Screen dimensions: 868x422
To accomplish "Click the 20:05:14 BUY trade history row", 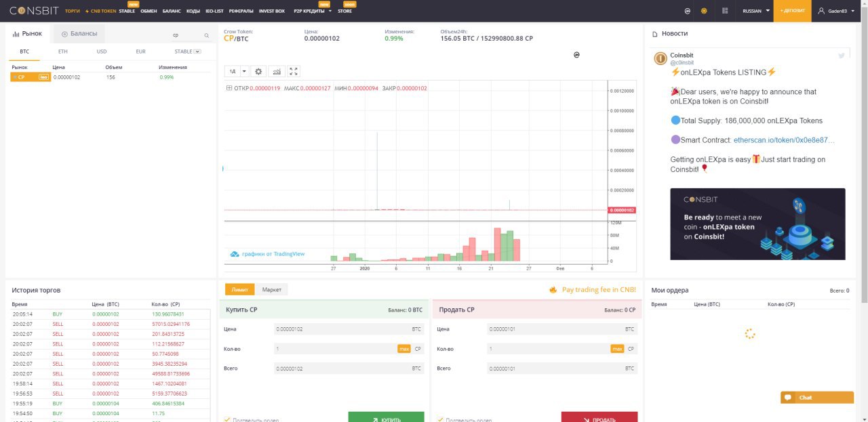I will [111, 314].
